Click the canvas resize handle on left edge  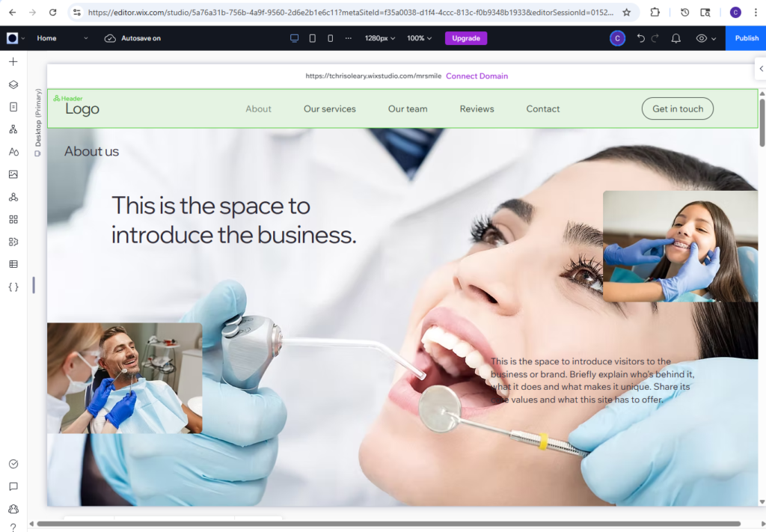pos(34,285)
